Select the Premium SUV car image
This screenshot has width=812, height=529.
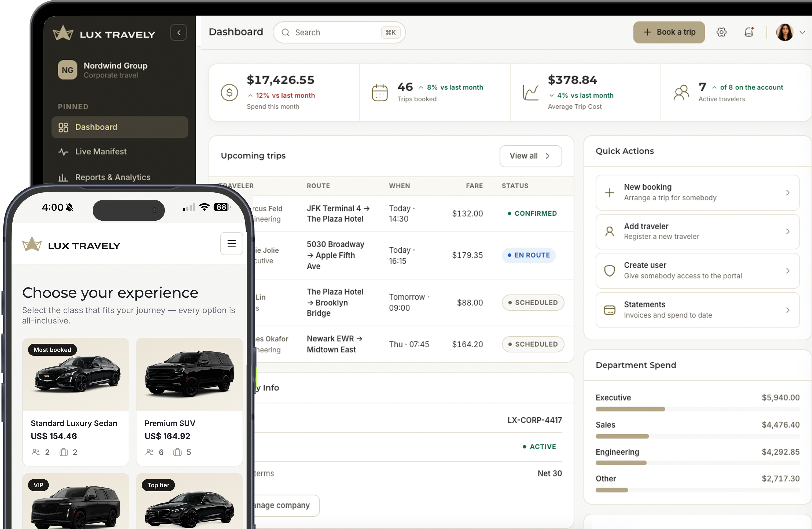tap(189, 375)
